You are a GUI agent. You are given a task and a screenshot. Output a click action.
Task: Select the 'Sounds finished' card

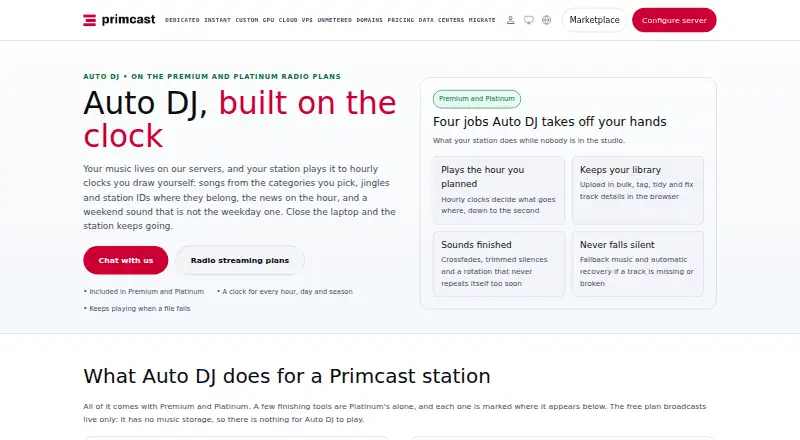click(x=499, y=264)
